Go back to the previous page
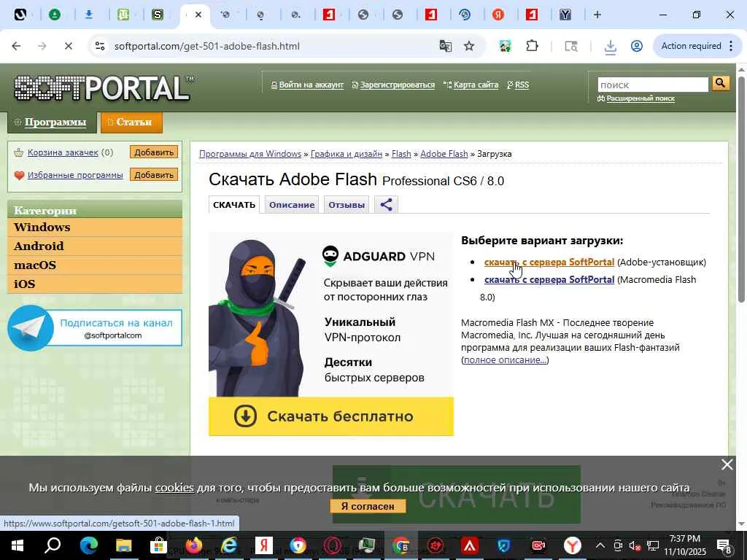The image size is (747, 560). point(16,46)
